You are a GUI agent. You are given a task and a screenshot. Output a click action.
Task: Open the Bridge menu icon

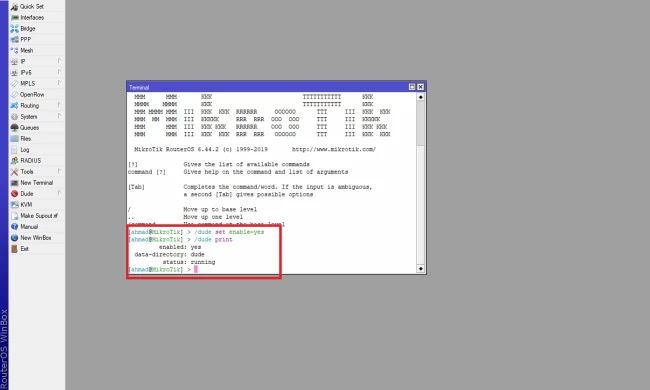tap(15, 29)
